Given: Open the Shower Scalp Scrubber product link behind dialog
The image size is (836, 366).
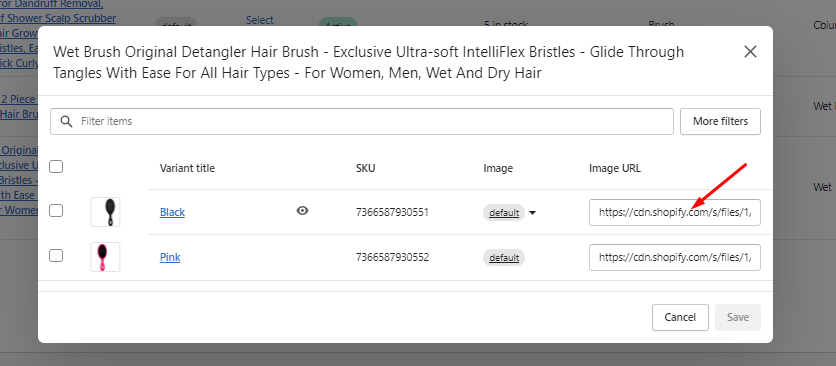Looking at the screenshot, I should coord(58,18).
